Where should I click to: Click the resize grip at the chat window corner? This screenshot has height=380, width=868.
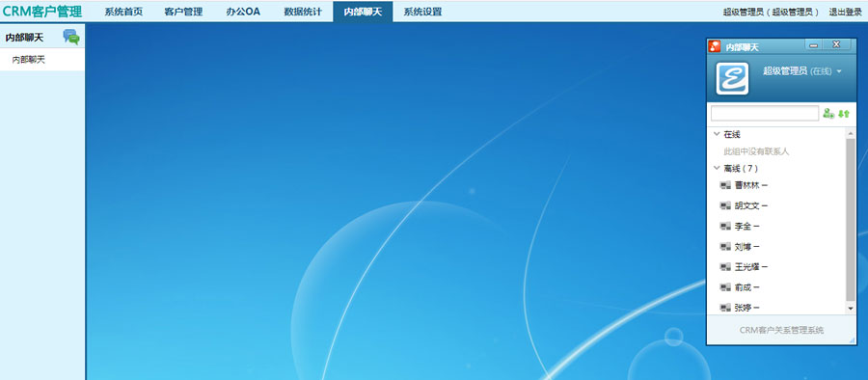pyautogui.click(x=854, y=341)
